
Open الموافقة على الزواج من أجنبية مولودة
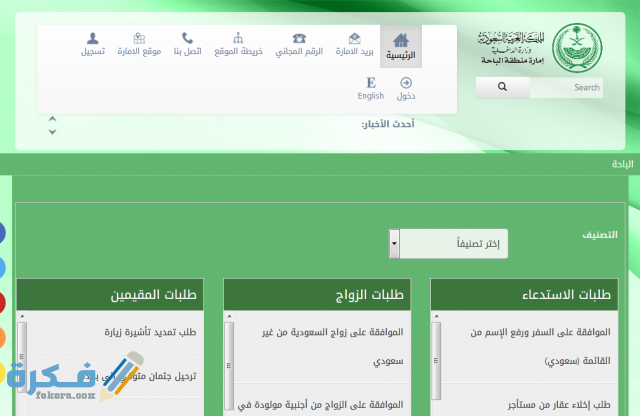[320, 405]
